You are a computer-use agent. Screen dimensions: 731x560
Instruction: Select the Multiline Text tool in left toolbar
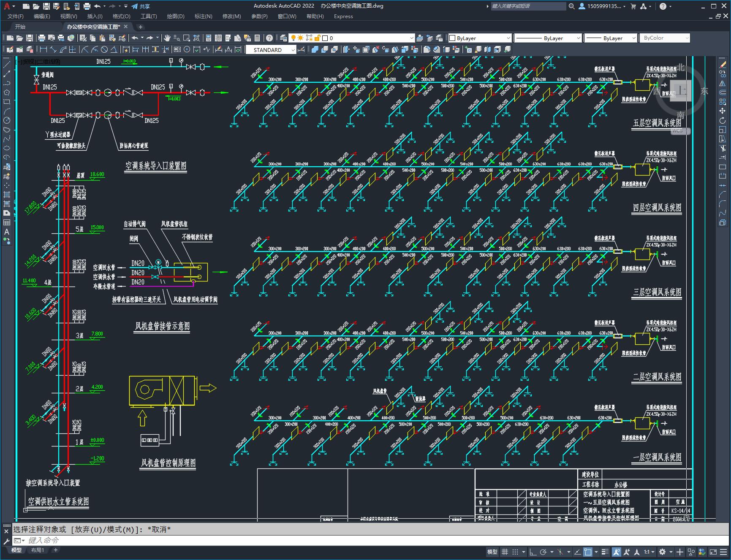(x=7, y=232)
